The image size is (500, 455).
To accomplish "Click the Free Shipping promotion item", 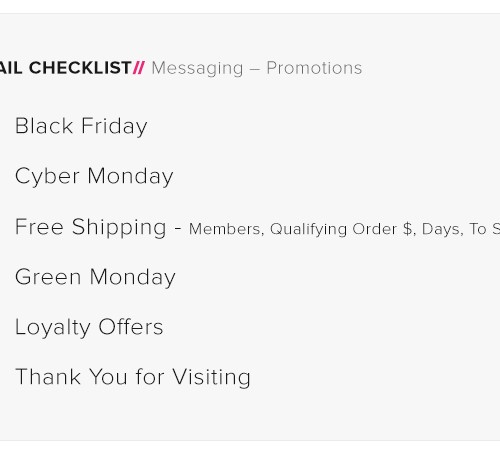I will (91, 227).
